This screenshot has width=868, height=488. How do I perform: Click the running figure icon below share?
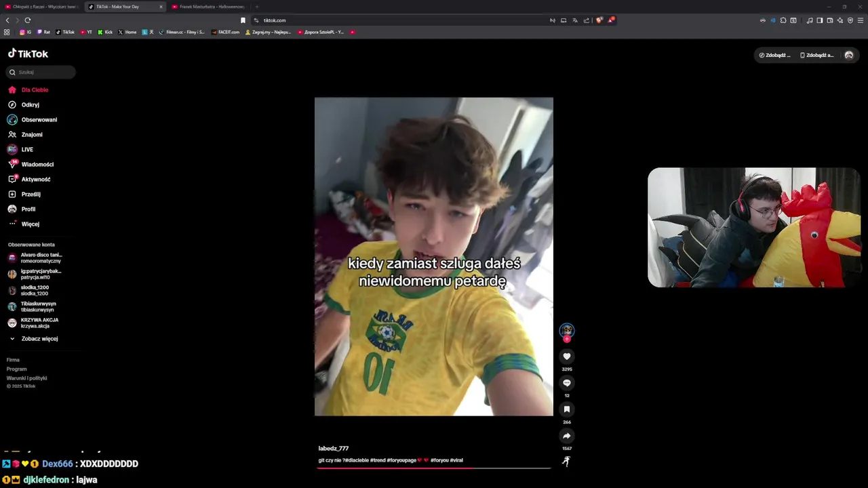tap(567, 462)
